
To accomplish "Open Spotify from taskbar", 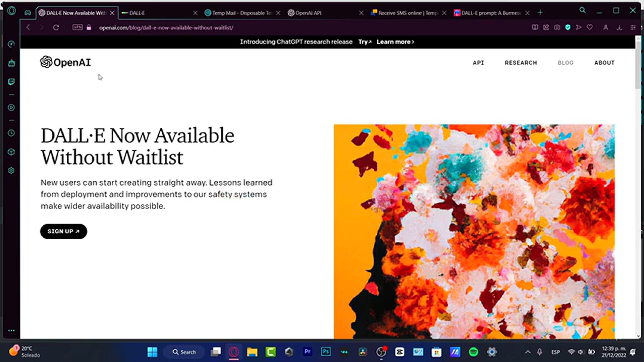I will click(473, 352).
